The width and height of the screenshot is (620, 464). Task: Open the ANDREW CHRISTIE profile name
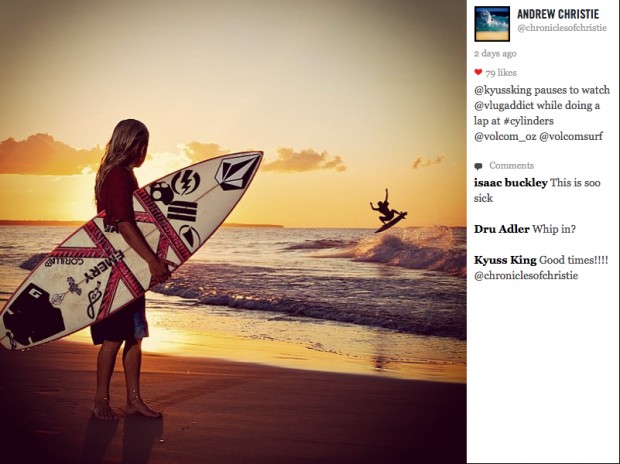point(558,14)
